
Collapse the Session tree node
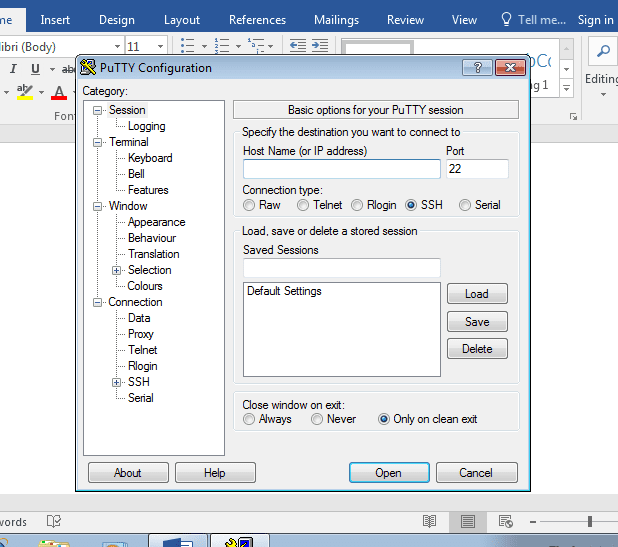tap(97, 110)
